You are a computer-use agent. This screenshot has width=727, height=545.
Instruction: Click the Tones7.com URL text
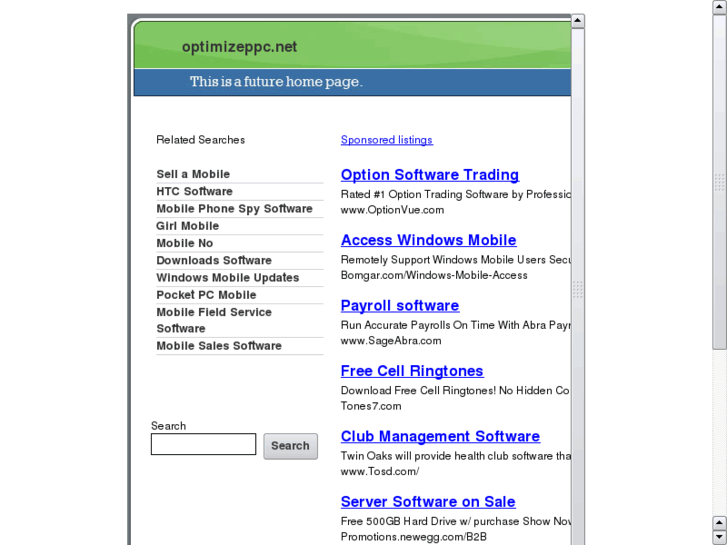(x=371, y=406)
